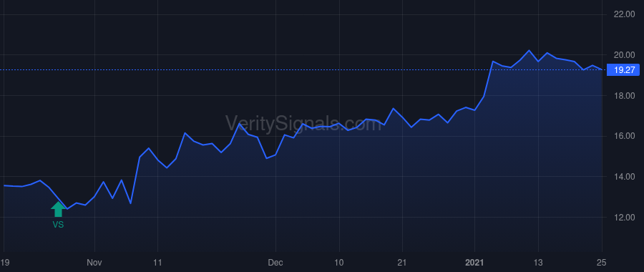The width and height of the screenshot is (644, 272).
Task: Click the 21 date label on time axis
Action: [x=402, y=262]
